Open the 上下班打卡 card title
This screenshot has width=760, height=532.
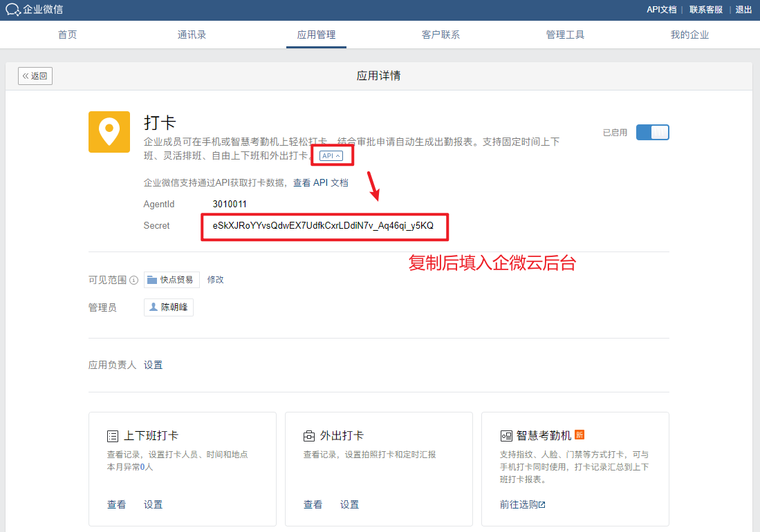[x=151, y=436]
